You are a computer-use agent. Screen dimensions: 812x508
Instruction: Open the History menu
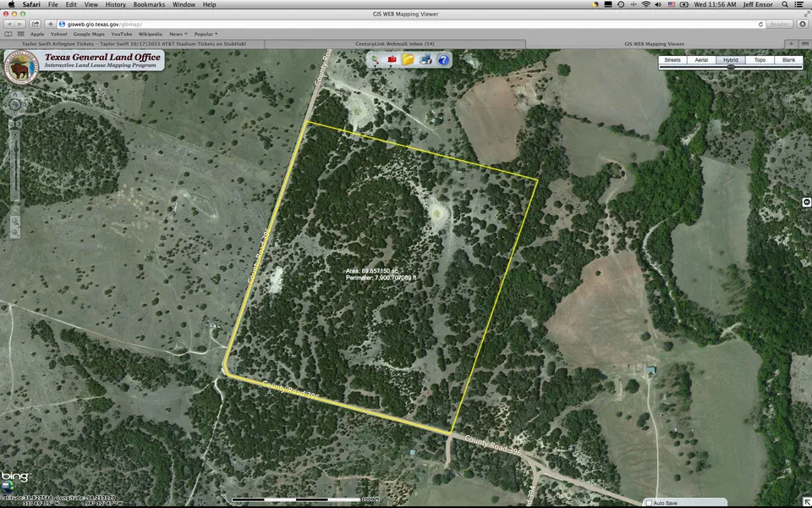[116, 5]
